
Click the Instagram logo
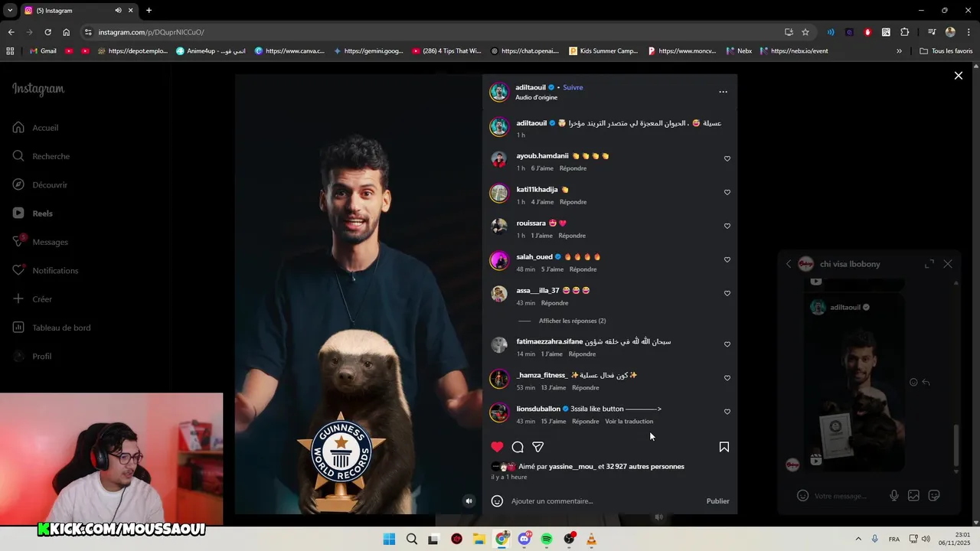pyautogui.click(x=38, y=89)
